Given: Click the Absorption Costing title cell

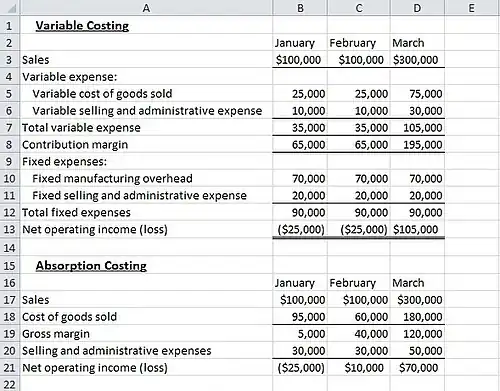Looking at the screenshot, I should 146,266.
